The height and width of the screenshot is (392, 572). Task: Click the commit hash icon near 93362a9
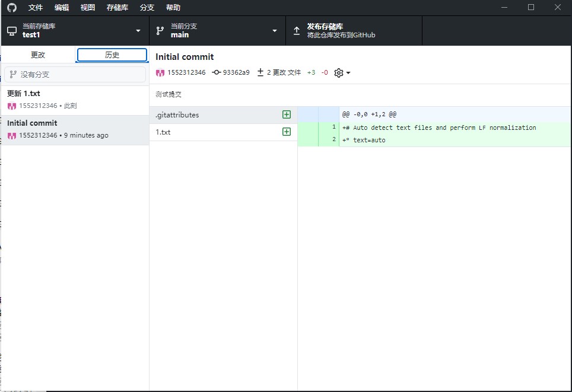tap(216, 72)
